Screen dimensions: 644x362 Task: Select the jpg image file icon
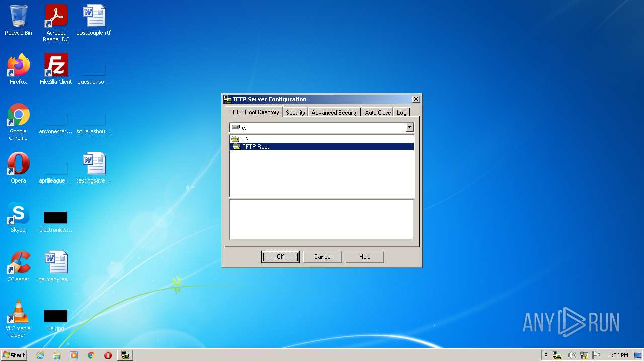(56, 320)
